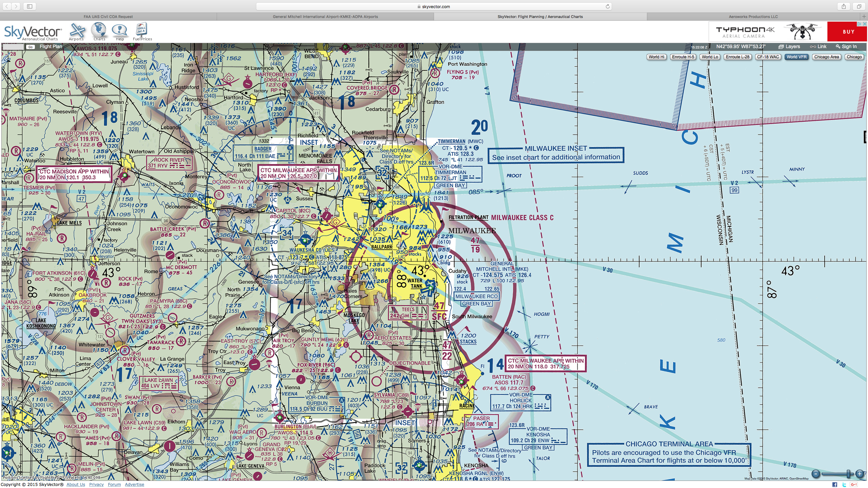The image size is (868, 488).
Task: Reload the page with refresh icon
Action: coord(608,6)
